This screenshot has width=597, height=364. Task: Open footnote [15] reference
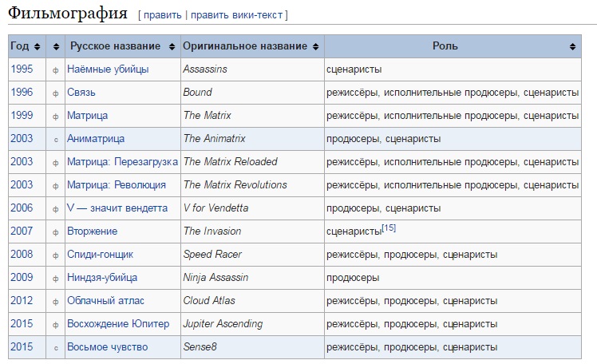(389, 227)
